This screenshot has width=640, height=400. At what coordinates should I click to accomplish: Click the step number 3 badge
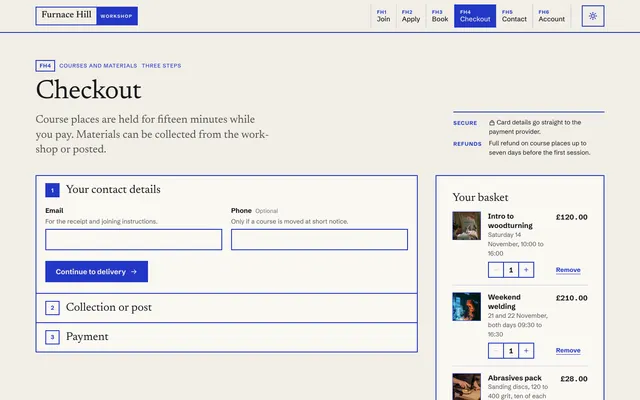(x=52, y=337)
